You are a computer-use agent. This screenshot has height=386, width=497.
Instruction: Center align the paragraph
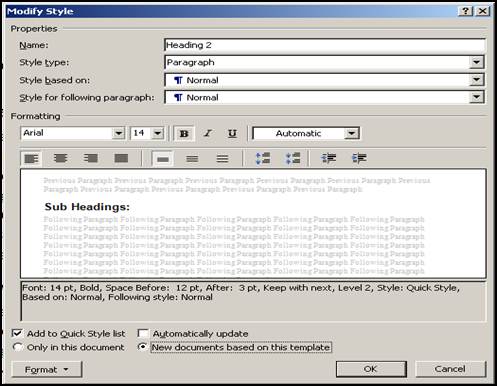coord(61,158)
